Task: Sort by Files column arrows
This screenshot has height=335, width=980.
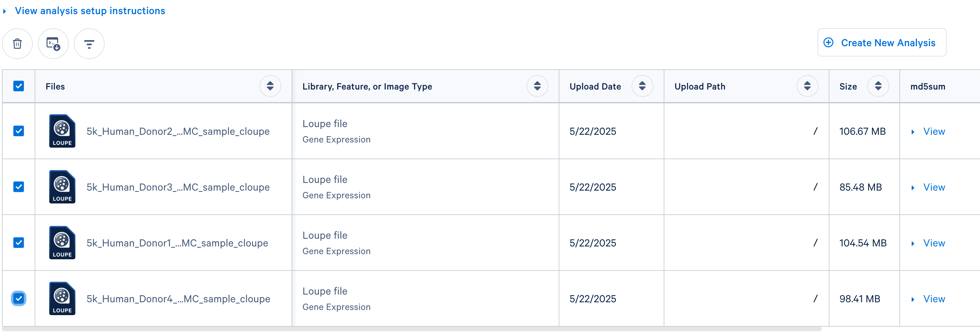Action: (270, 86)
